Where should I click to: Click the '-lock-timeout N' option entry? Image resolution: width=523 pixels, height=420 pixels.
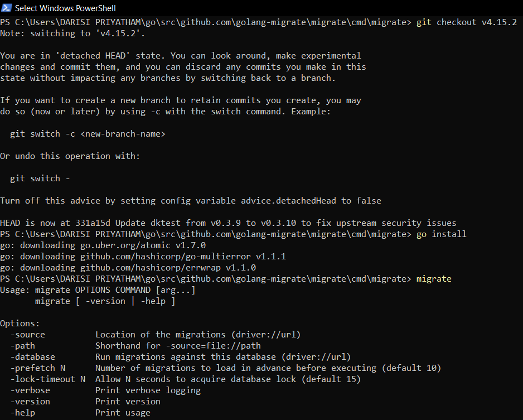(x=47, y=379)
